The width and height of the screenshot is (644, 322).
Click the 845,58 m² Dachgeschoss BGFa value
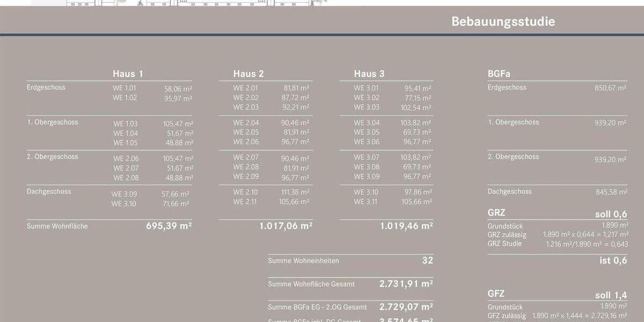pos(610,192)
